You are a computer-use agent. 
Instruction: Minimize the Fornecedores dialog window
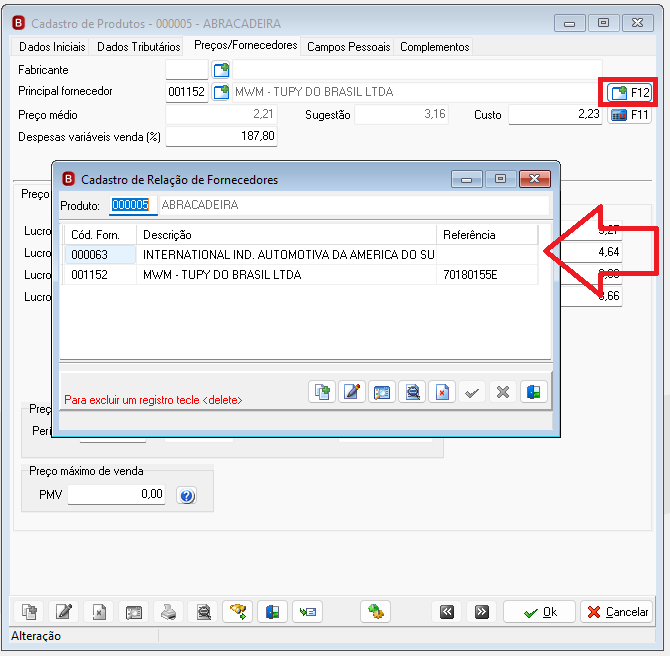coord(467,179)
